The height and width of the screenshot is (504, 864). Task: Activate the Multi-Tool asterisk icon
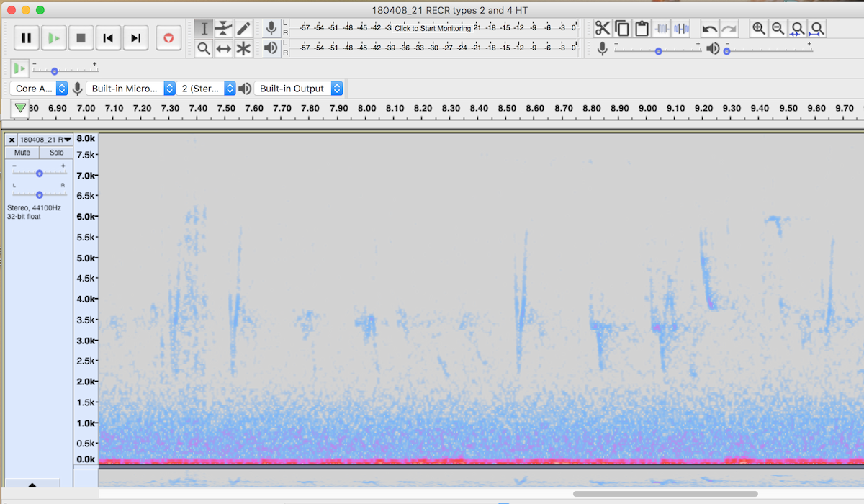tap(243, 49)
